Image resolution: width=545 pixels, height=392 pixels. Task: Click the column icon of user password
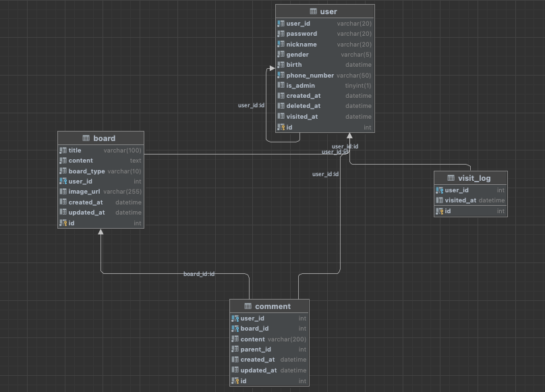(281, 34)
